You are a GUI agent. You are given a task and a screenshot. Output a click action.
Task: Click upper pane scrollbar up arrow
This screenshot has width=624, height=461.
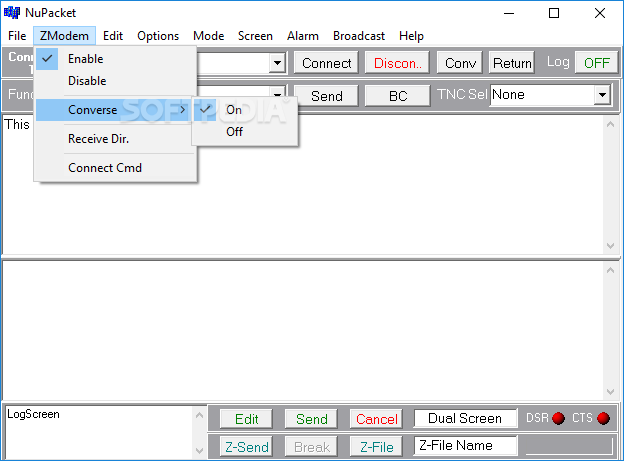[x=610, y=125]
